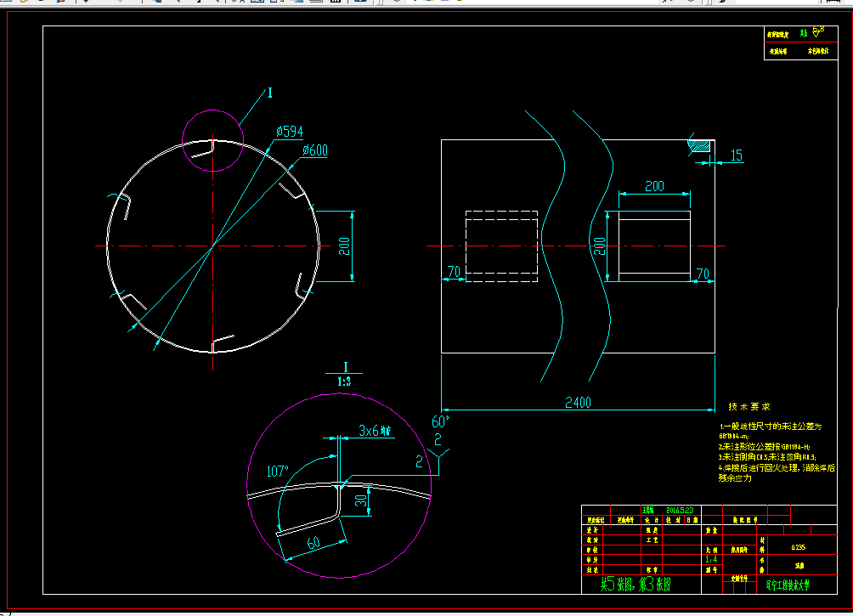
Task: Select vertical 200 dimension in the side view
Action: point(599,246)
